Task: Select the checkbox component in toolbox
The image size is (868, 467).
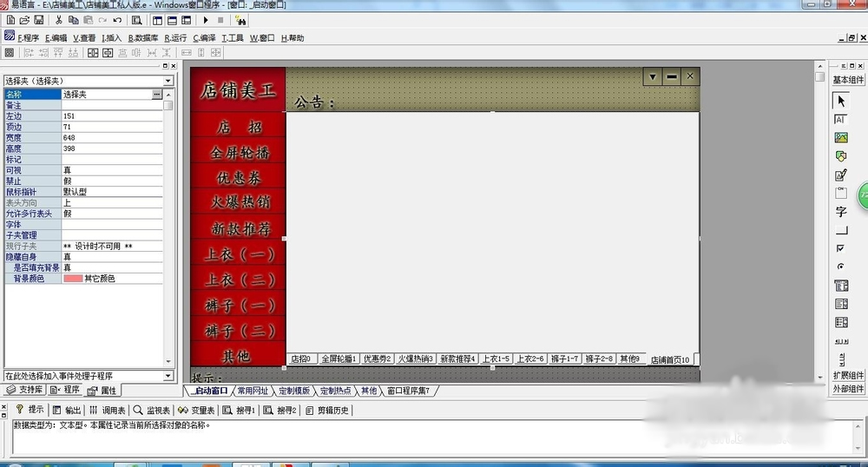Action: tap(840, 248)
